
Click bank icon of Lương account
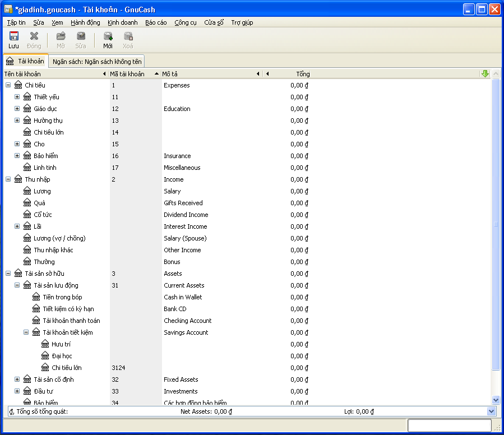27,191
